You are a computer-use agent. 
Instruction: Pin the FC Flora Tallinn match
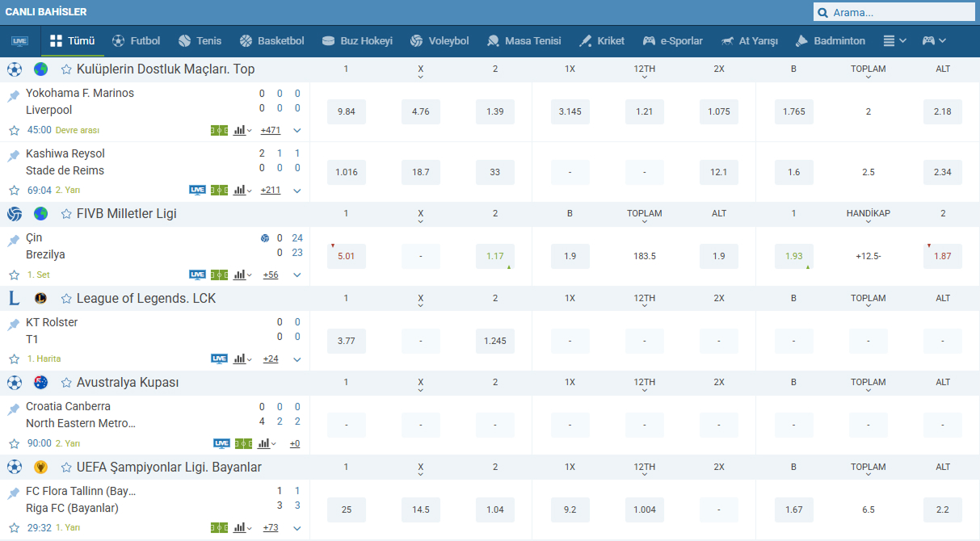coord(14,493)
